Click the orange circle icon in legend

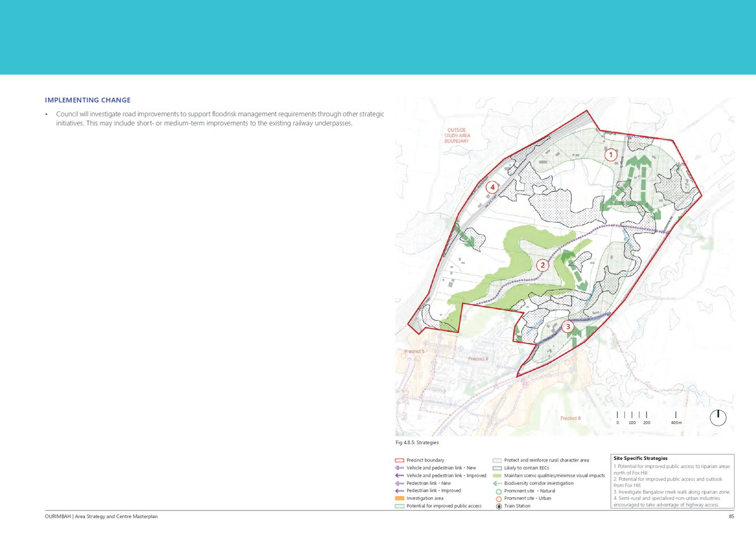pos(498,499)
